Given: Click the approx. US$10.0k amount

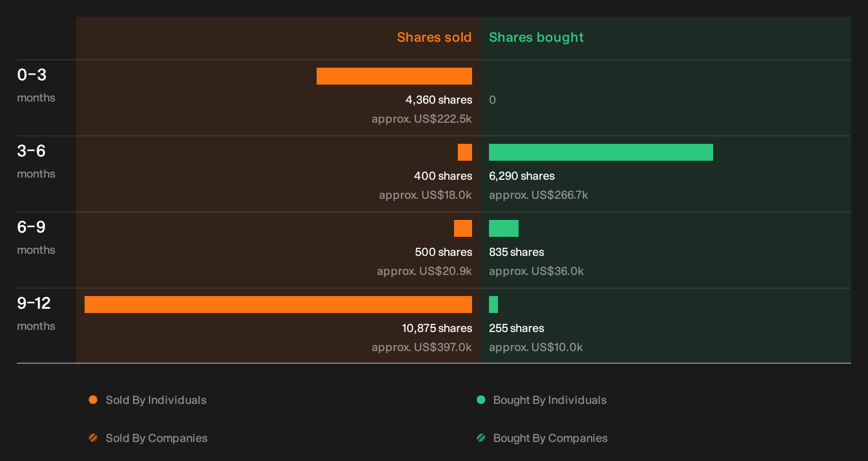Looking at the screenshot, I should click(x=536, y=347).
